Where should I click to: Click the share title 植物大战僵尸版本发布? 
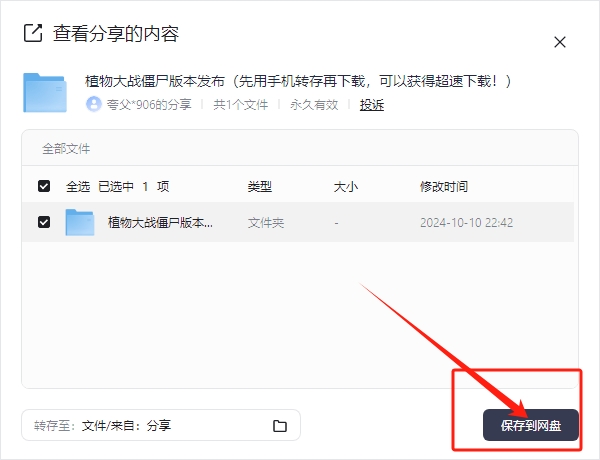click(x=300, y=81)
